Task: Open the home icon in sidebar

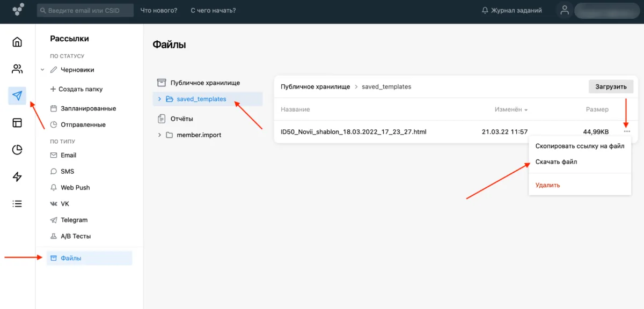Action: tap(17, 42)
